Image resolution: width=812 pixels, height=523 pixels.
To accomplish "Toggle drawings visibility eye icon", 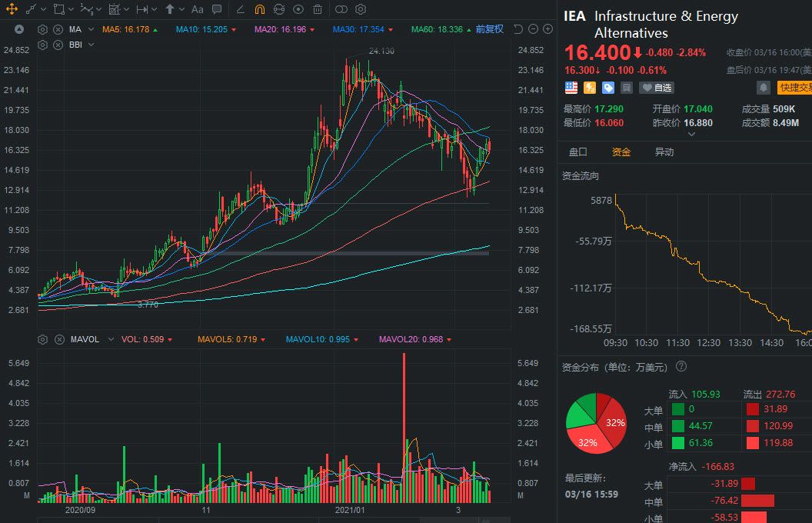I will [x=298, y=9].
